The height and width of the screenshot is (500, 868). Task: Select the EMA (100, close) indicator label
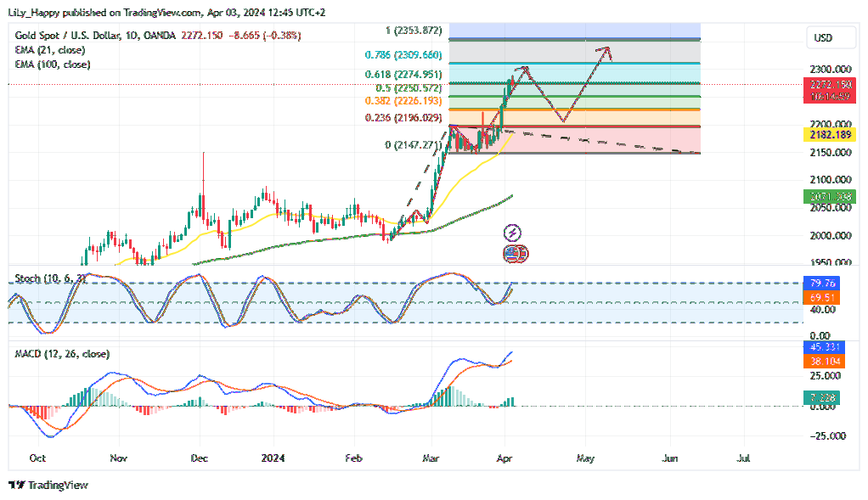click(x=53, y=65)
